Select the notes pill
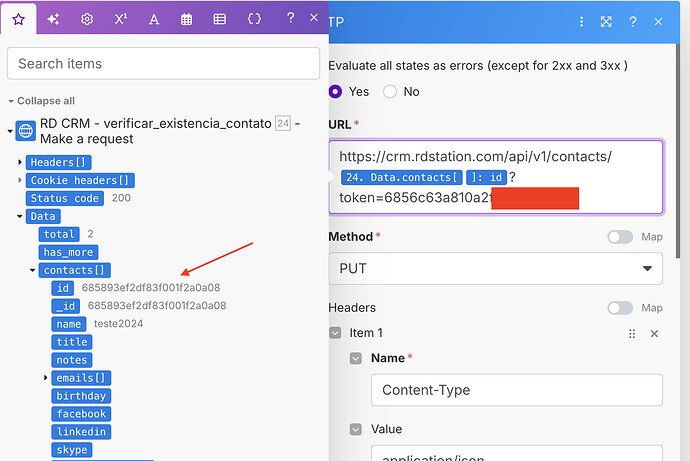Screen dimensions: 690x461 point(72,360)
